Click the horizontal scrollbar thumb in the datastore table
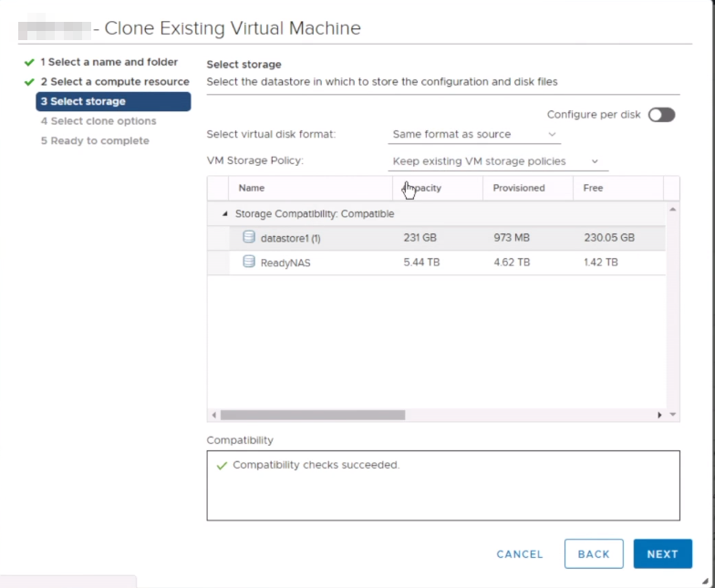The height and width of the screenshot is (588, 715). click(x=313, y=415)
